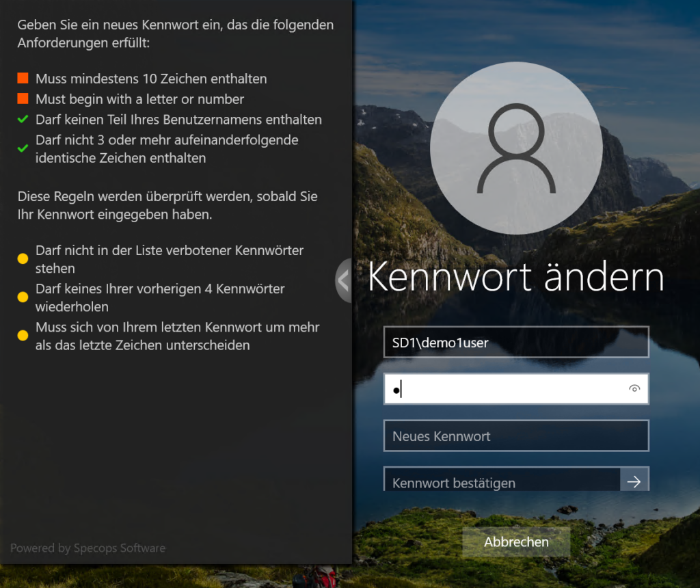Viewport: 700px width, 588px height.
Task: Submit password change with arrow button
Action: click(634, 481)
